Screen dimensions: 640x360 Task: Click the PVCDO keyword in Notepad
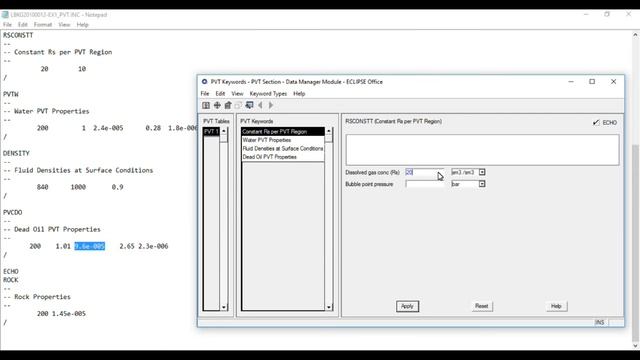[13, 212]
